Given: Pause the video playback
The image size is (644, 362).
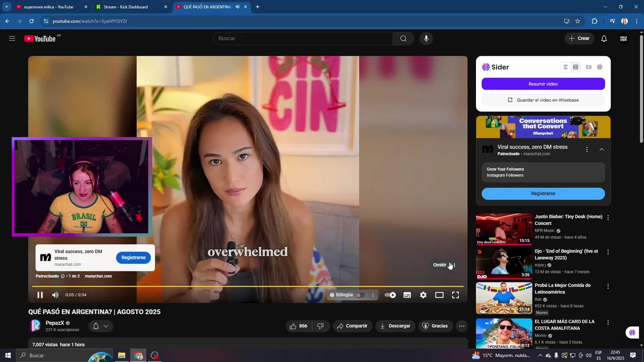Looking at the screenshot, I should 40,295.
